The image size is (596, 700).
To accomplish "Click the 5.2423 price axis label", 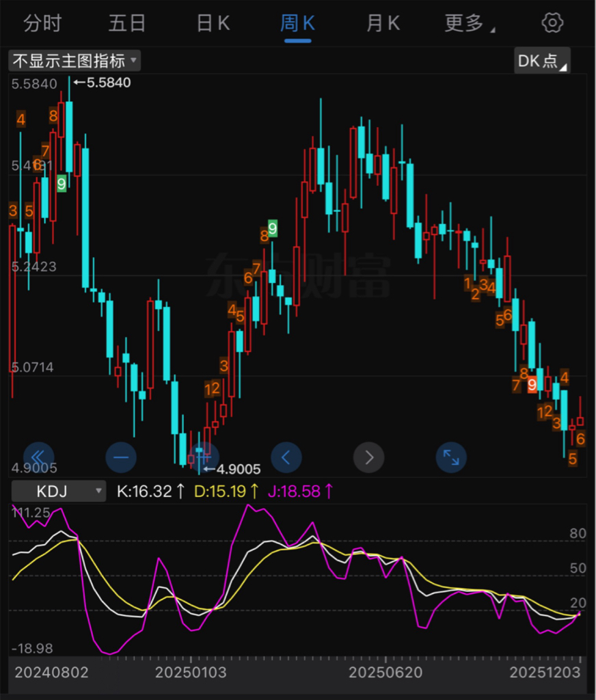I will (34, 267).
